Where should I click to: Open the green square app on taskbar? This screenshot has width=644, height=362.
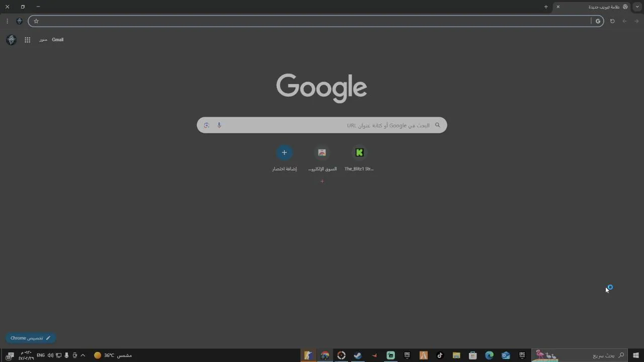click(x=390, y=355)
